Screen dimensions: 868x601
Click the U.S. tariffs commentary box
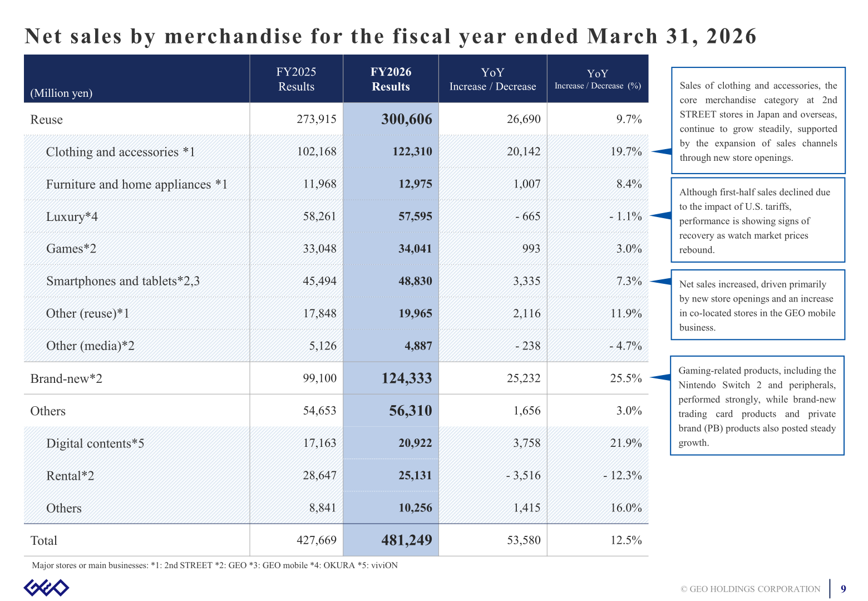point(758,220)
